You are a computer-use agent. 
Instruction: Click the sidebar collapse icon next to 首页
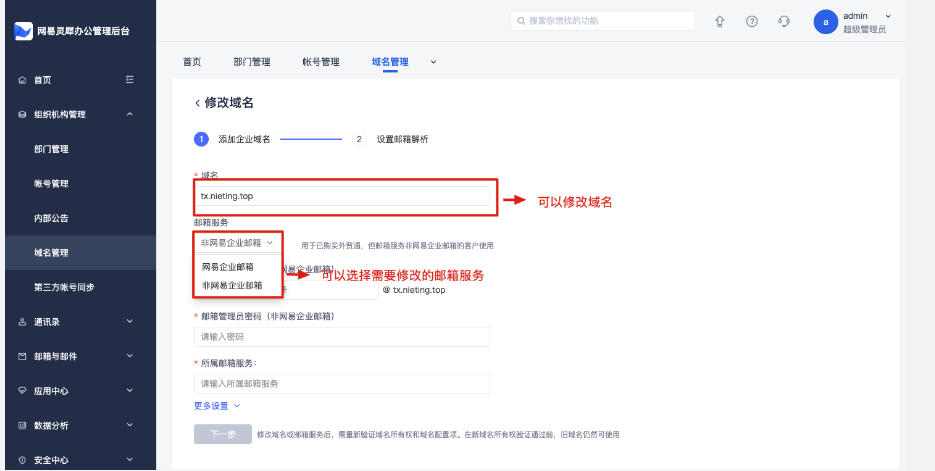(129, 80)
